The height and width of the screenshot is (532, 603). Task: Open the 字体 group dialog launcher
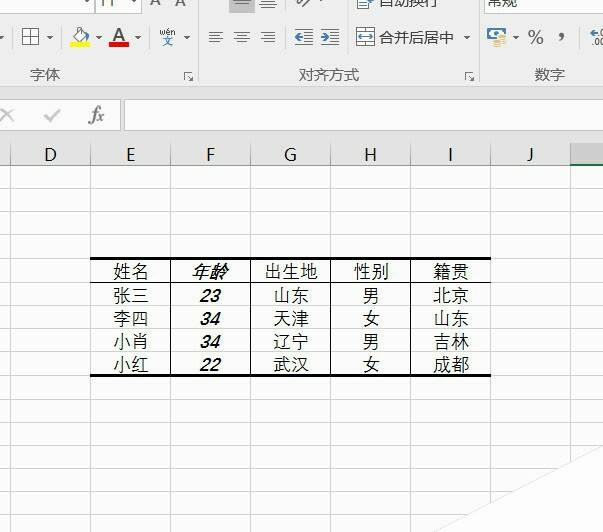tap(188, 77)
